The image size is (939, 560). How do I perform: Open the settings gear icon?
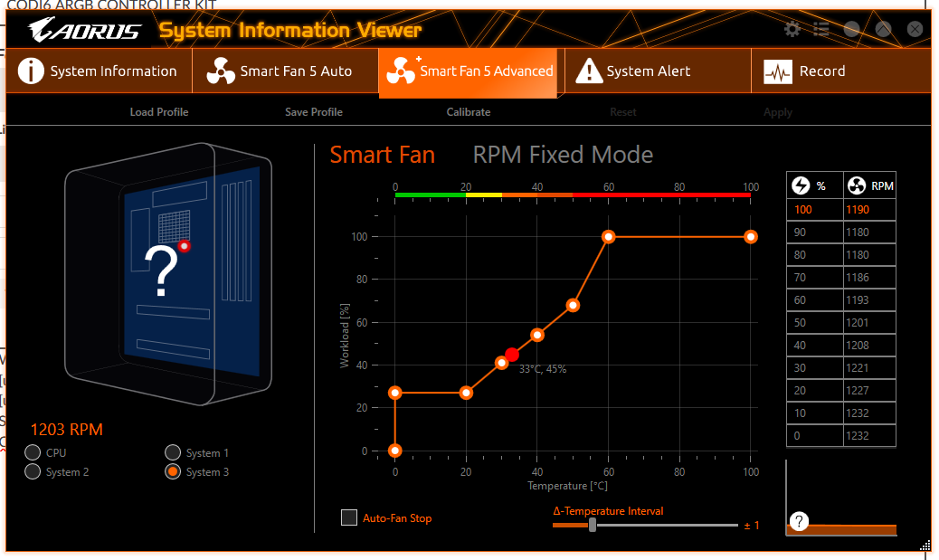(792, 29)
